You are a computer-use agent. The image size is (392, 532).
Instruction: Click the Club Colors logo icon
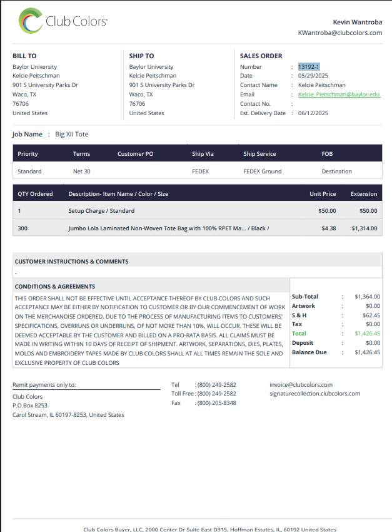point(31,21)
